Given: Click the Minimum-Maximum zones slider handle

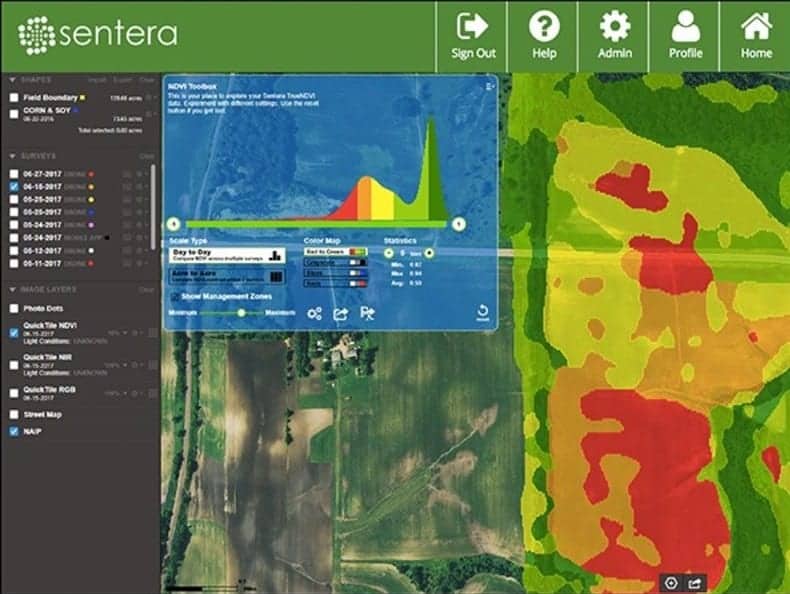Looking at the screenshot, I should 241,313.
